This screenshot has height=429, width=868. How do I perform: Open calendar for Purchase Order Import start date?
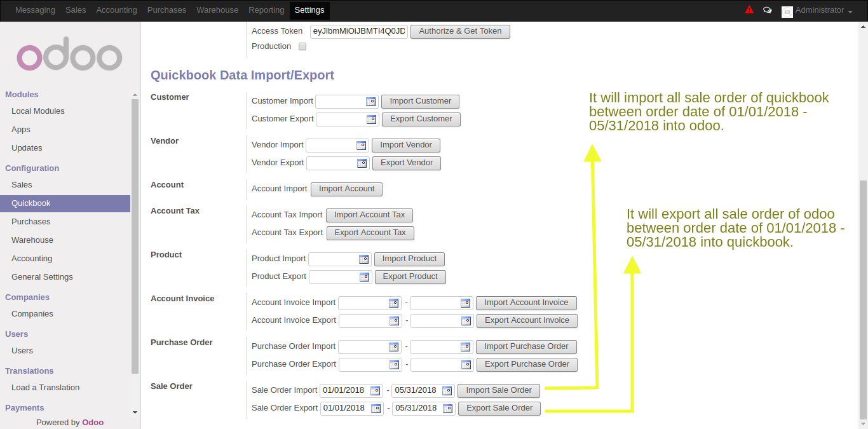tap(393, 347)
